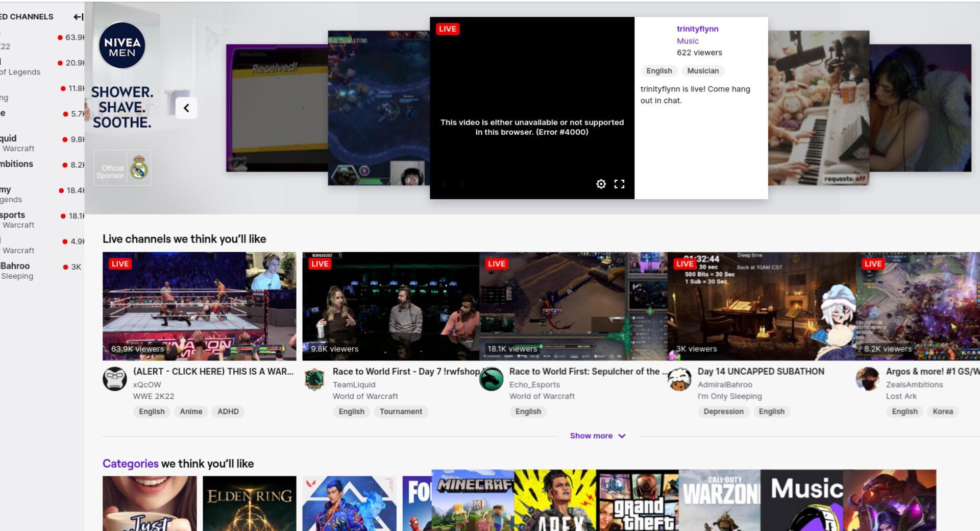Open the Music category cover

pos(802,500)
